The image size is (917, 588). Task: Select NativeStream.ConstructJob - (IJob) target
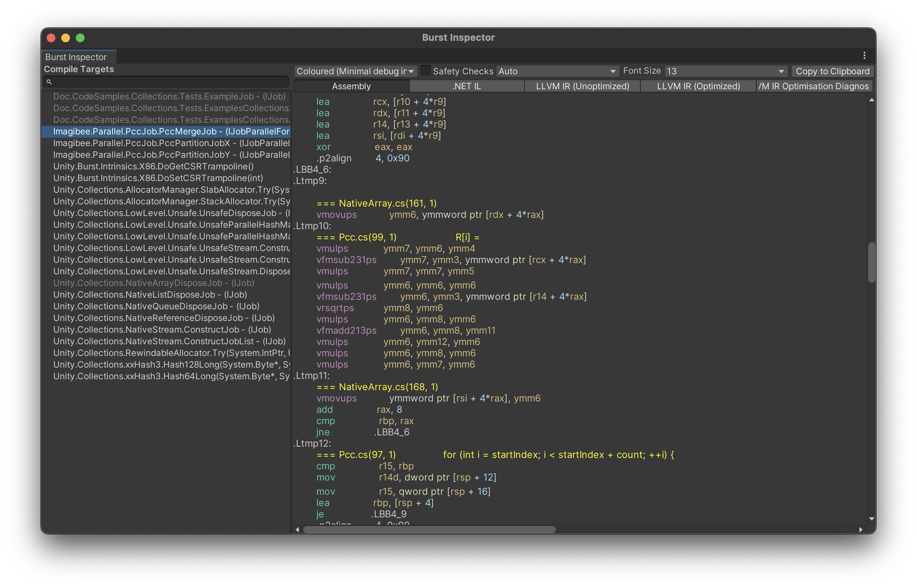tap(166, 329)
